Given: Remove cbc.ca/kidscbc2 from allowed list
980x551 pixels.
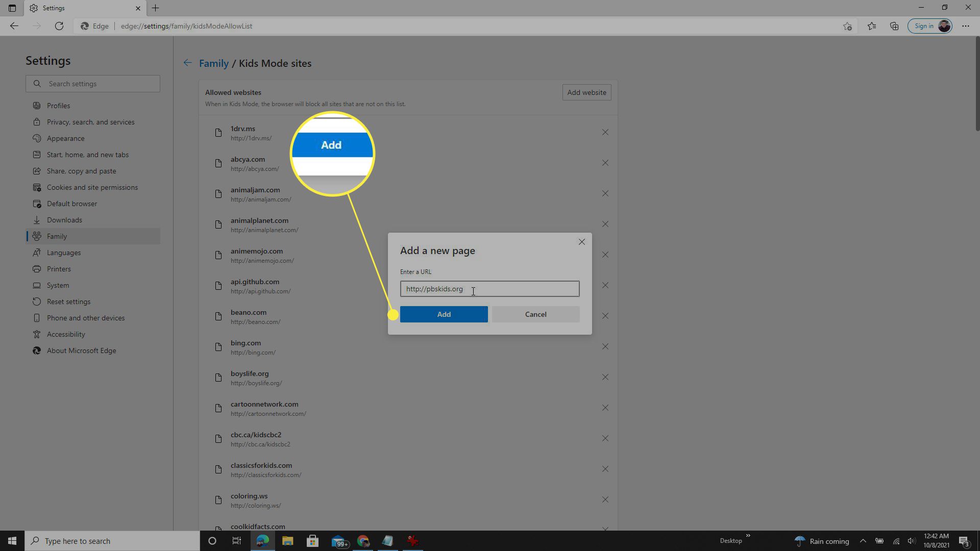Looking at the screenshot, I should point(605,438).
